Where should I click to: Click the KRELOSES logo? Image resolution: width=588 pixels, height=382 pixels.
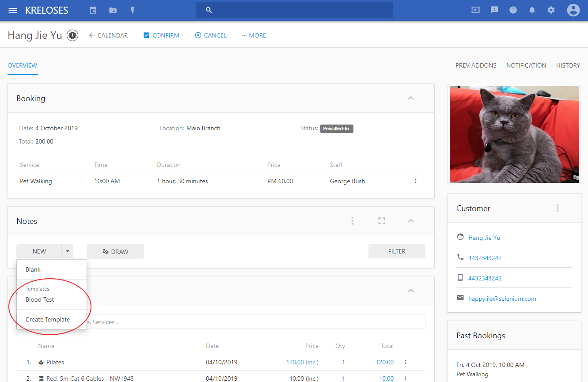[47, 10]
